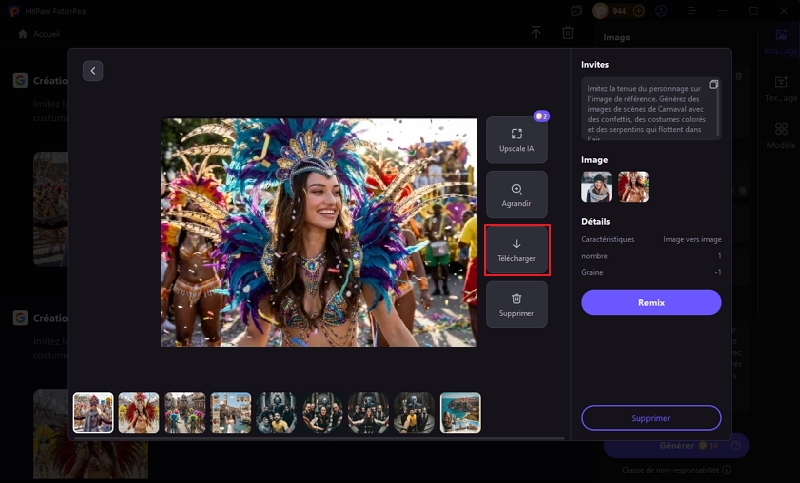The width and height of the screenshot is (800, 483).
Task: Click the 'Image vers image' value
Action: pos(692,239)
